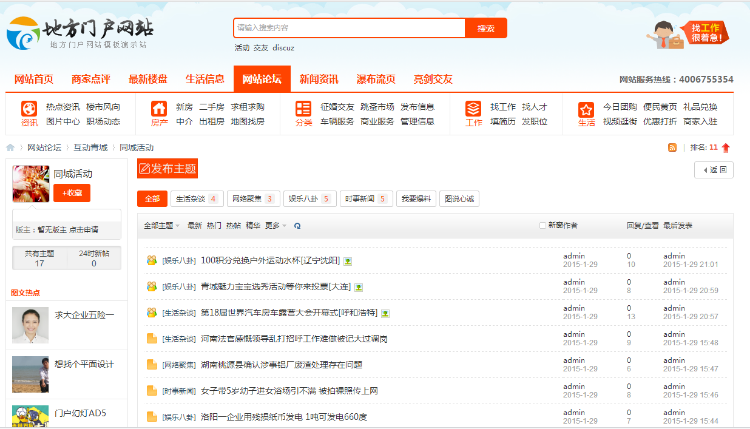This screenshot has height=429, width=750.
Task: Click the 最新 sort link
Action: (195, 225)
